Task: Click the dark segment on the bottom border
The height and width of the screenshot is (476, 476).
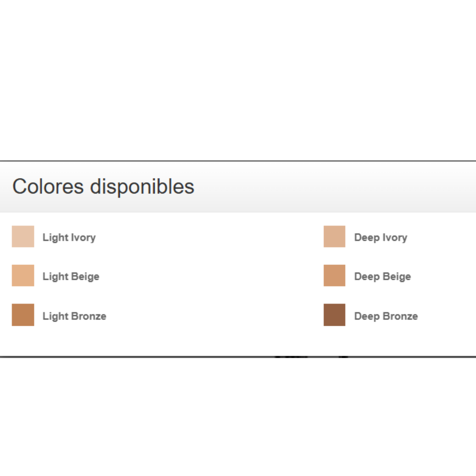Action: tap(291, 357)
